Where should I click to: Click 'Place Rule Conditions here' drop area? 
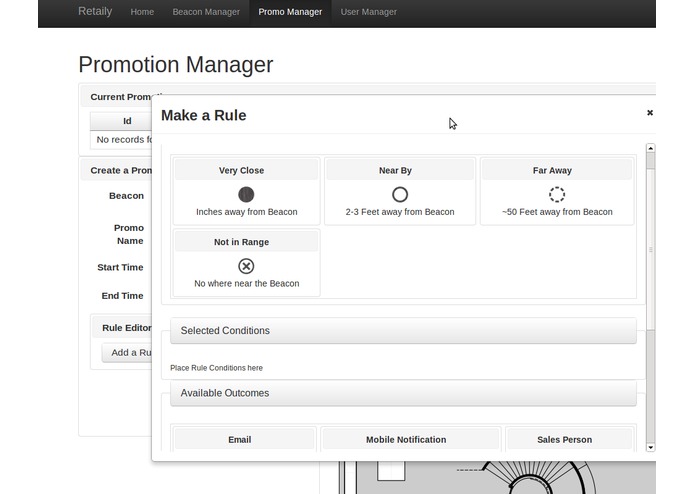[x=216, y=368]
